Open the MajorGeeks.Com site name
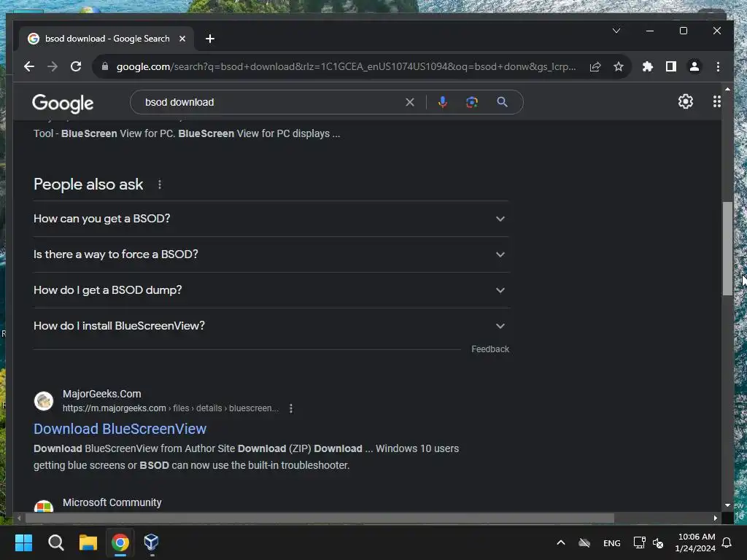Screen dimensions: 747x560 [x=102, y=394]
